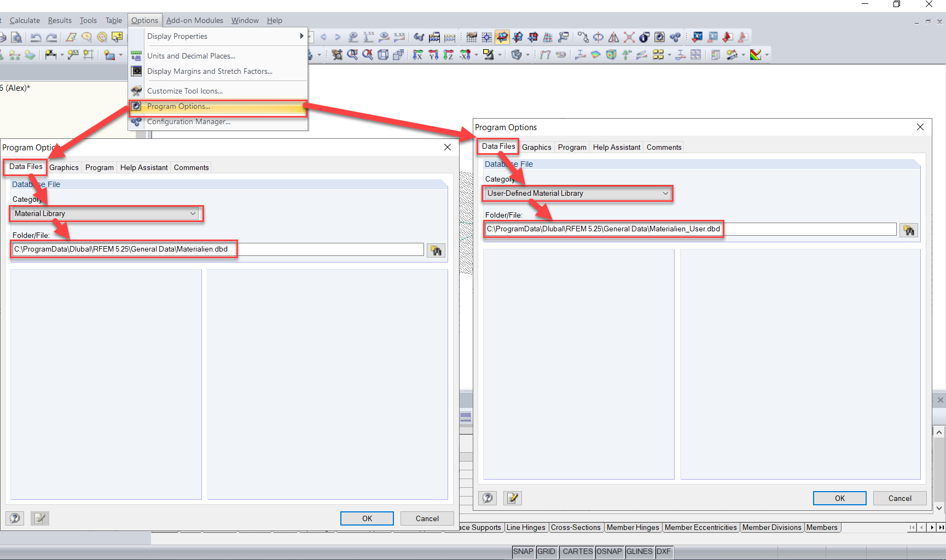946x560 pixels.
Task: Click the comment edit icon beside OK button
Action: (512, 498)
